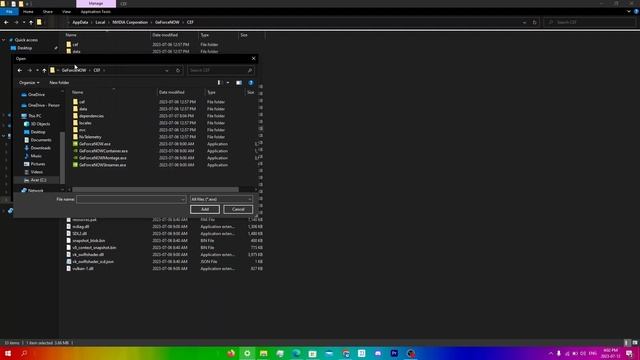
Task: Toggle preview pane in the Open dialog
Action: click(239, 83)
